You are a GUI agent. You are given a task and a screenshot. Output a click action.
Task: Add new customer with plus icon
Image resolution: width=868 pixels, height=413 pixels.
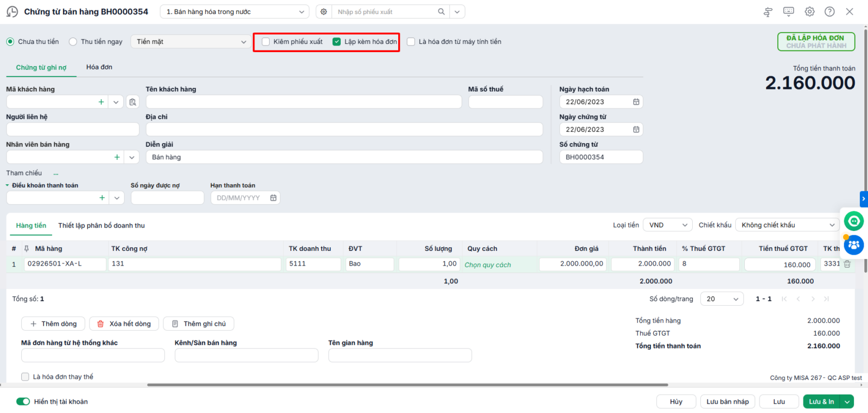point(101,102)
